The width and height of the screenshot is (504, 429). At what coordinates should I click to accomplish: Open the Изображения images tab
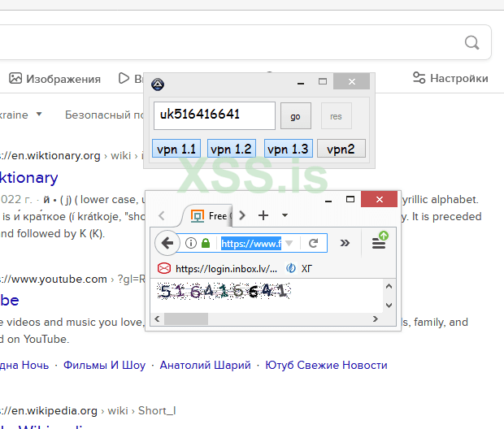[x=55, y=79]
